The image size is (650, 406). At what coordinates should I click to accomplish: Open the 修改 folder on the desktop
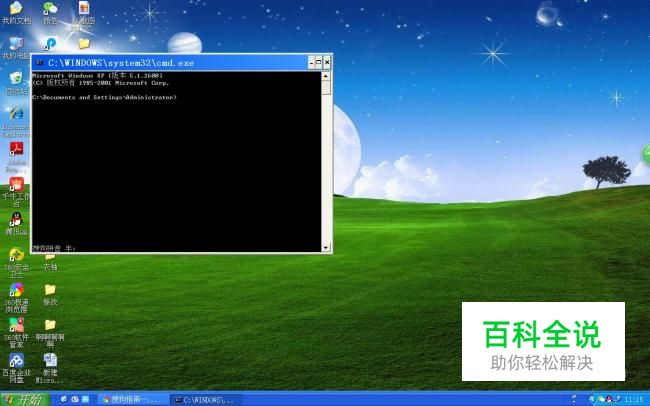tap(50, 295)
